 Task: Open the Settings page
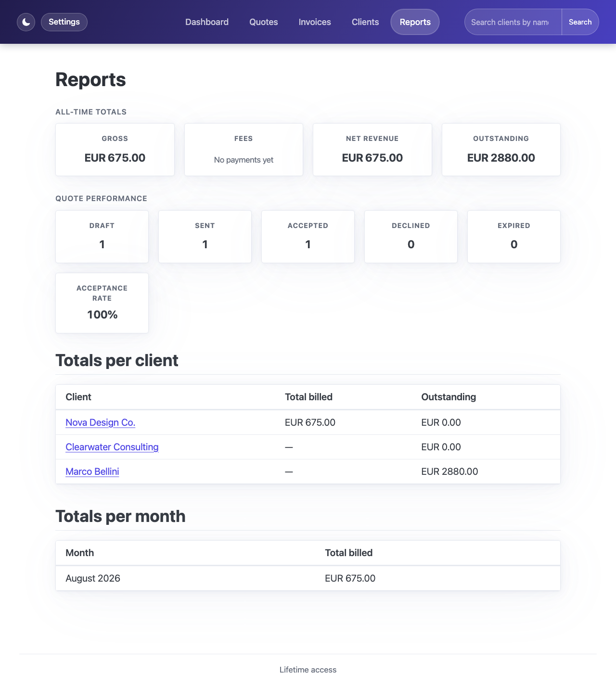[x=64, y=22]
